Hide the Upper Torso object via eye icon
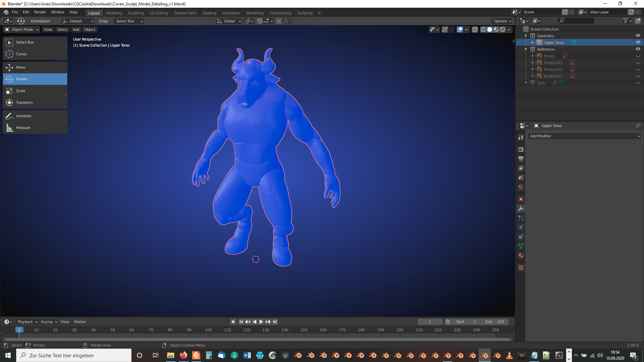Viewport: 644px width, 362px height. 638,42
